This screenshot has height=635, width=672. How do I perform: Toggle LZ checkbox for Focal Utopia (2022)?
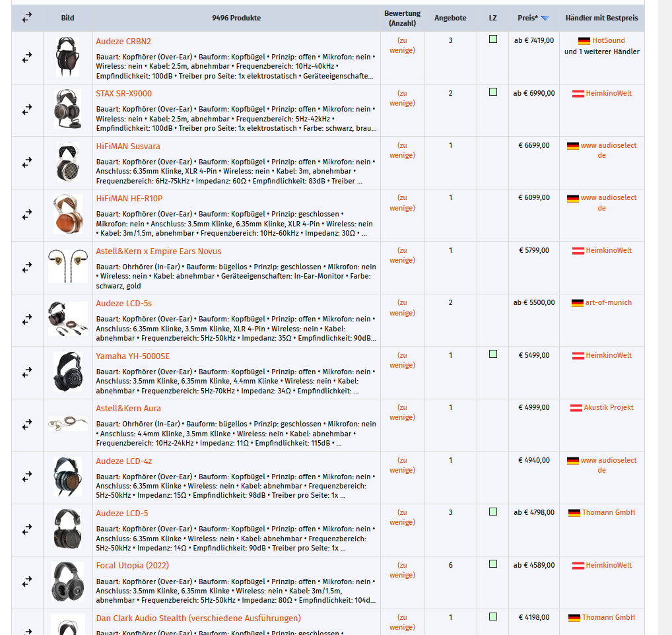point(493,564)
